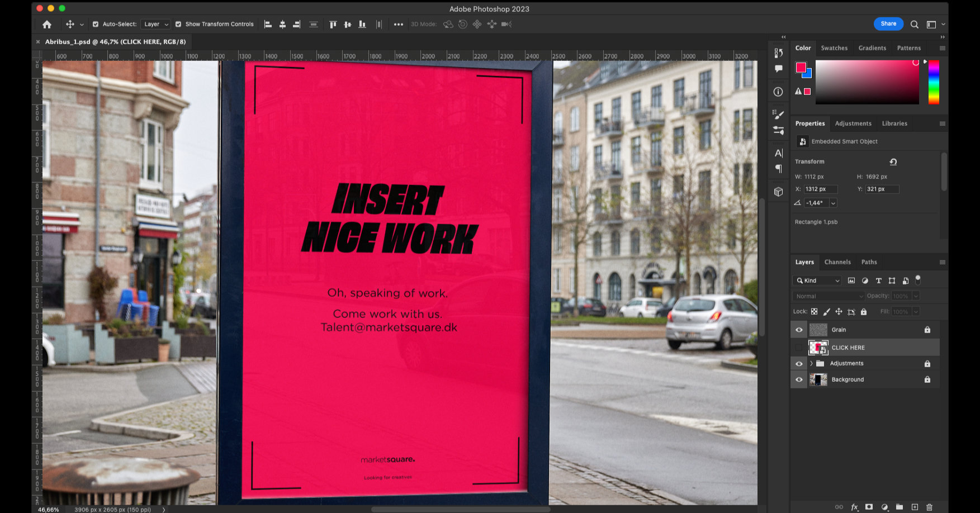Lock all with padlock icon
The height and width of the screenshot is (513, 980).
point(864,312)
